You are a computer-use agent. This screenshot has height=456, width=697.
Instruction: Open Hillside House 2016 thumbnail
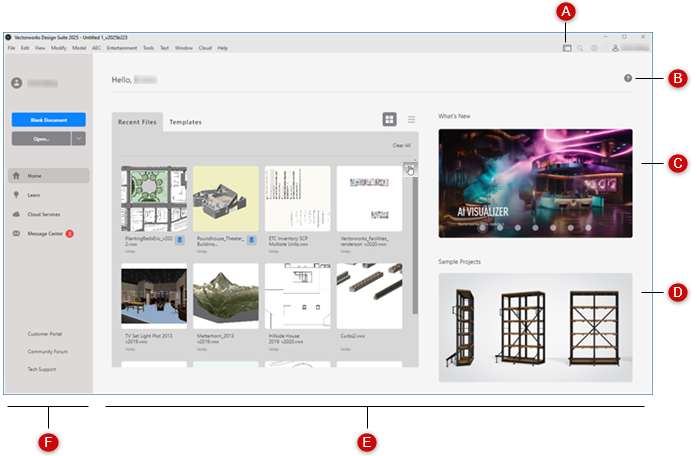tap(297, 296)
